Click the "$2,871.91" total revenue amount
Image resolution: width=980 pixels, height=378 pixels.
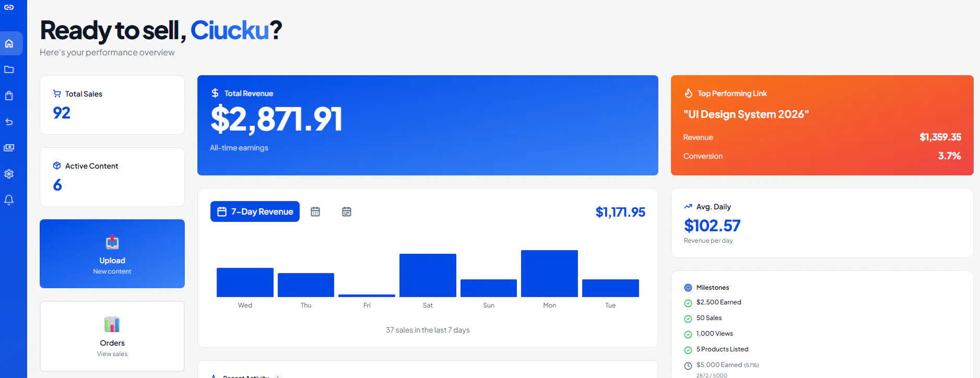click(x=276, y=119)
